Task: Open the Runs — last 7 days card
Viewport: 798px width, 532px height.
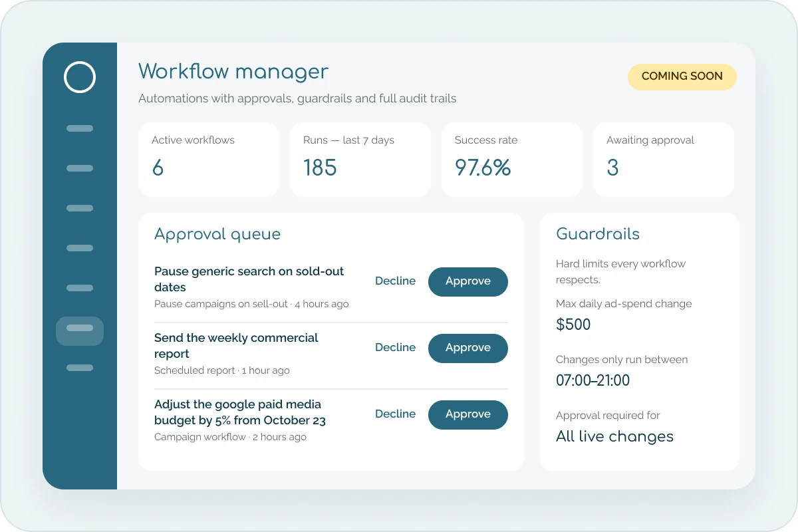Action: 360,160
